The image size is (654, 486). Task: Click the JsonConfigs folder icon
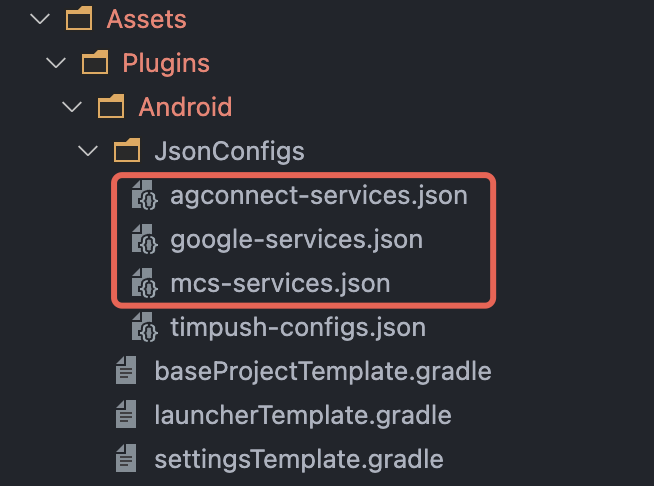click(x=126, y=151)
